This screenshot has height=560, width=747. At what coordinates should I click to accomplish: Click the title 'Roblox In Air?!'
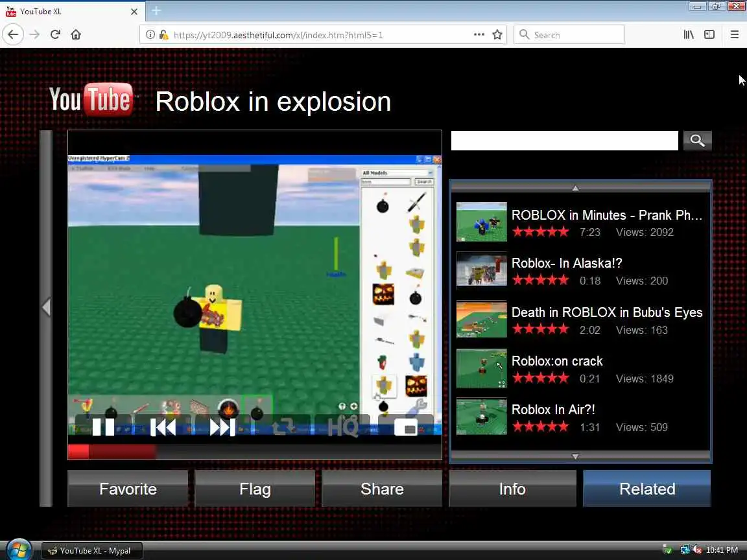553,410
